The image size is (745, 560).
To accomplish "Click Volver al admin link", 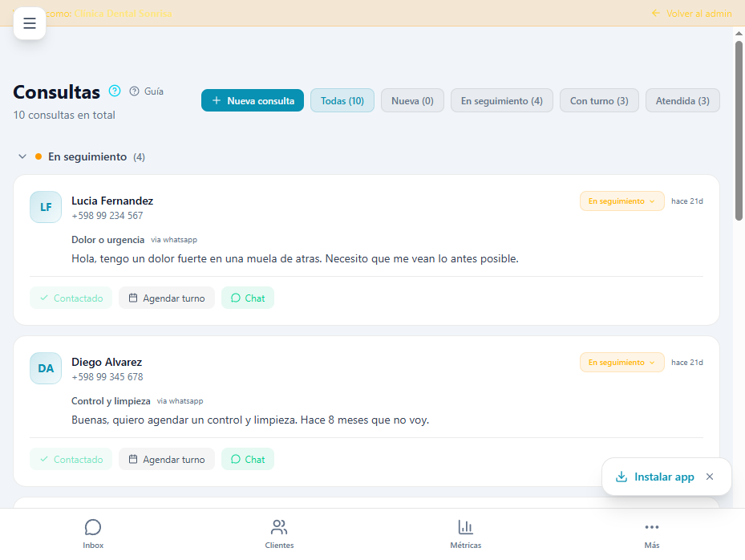I will 690,14.
